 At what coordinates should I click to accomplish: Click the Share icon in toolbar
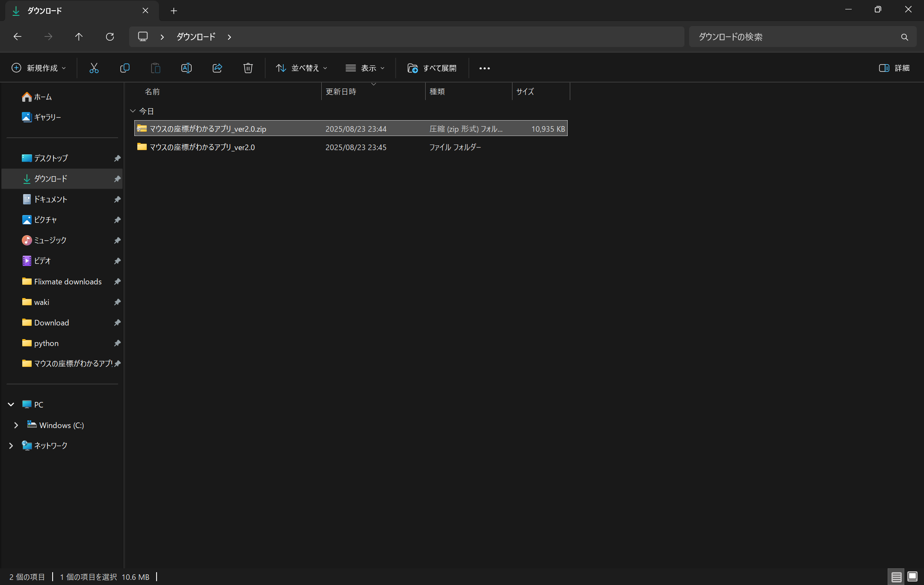tap(217, 68)
